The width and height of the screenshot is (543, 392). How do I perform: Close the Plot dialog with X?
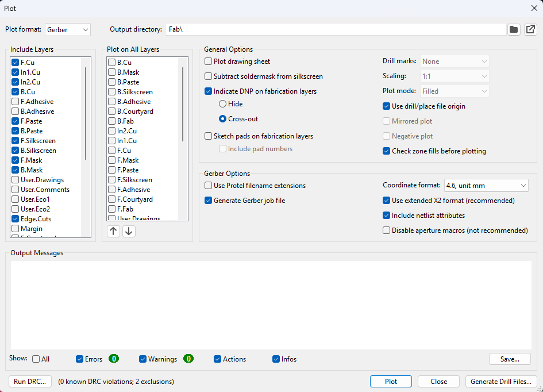click(533, 9)
